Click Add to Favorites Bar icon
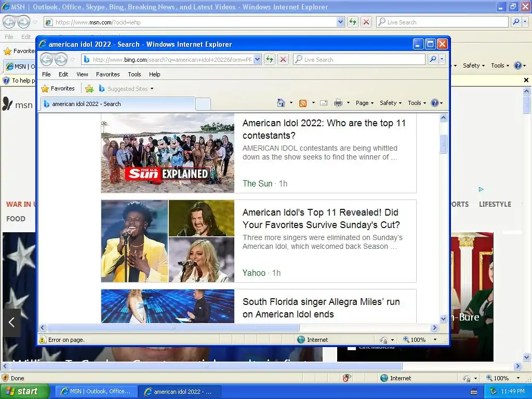This screenshot has height=399, width=532. tap(89, 88)
